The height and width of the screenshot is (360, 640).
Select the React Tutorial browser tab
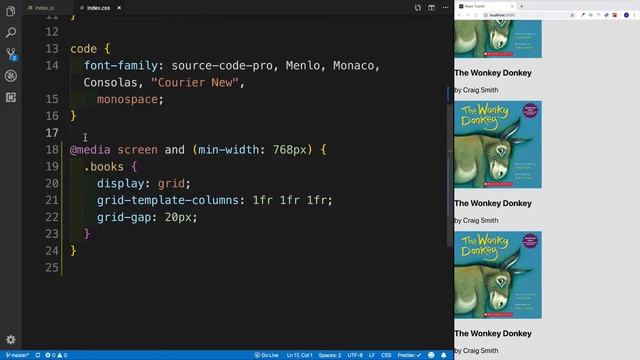485,6
